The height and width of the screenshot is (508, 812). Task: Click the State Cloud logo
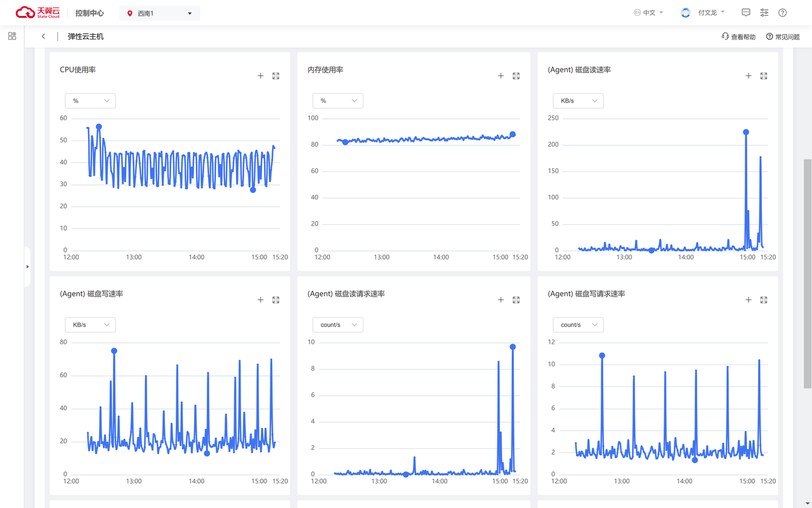tap(38, 13)
